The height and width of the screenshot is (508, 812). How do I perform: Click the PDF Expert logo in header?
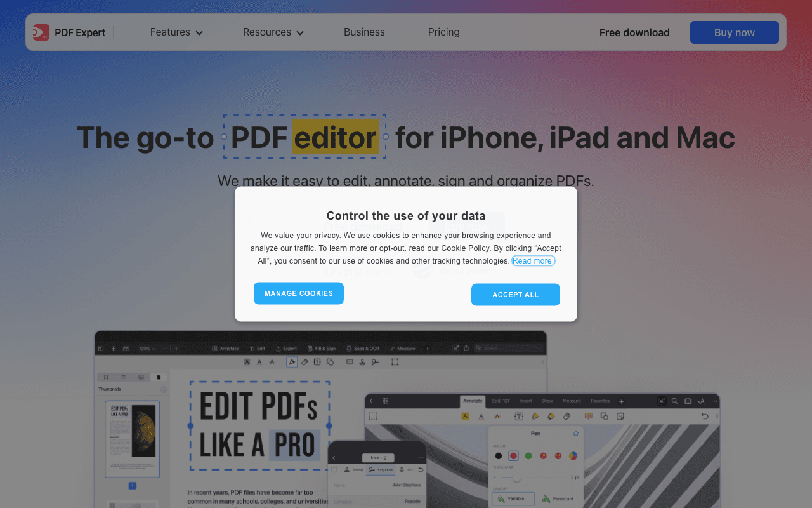[69, 32]
